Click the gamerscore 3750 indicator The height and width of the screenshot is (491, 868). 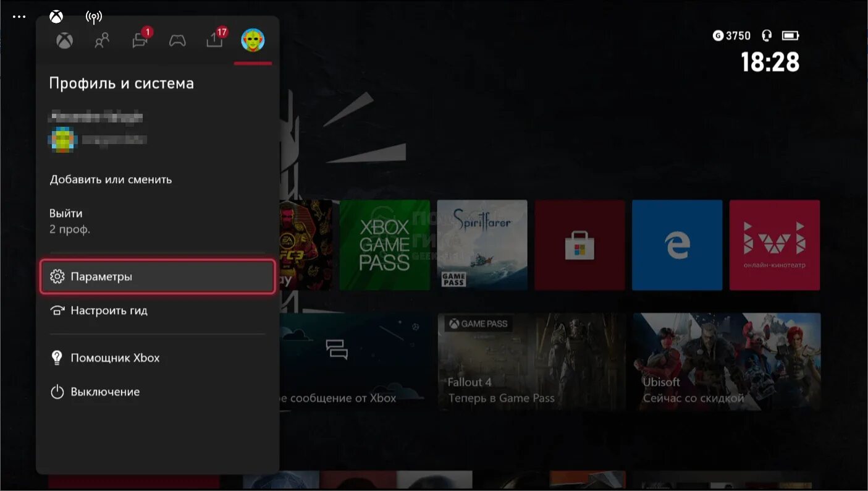point(731,36)
